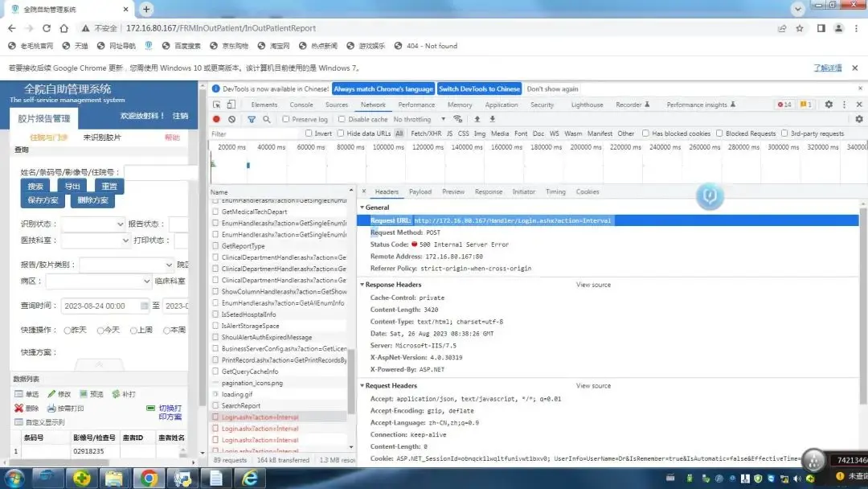Viewport: 868px width, 489px height.
Task: Click the 删除 red X icon
Action: [18, 408]
